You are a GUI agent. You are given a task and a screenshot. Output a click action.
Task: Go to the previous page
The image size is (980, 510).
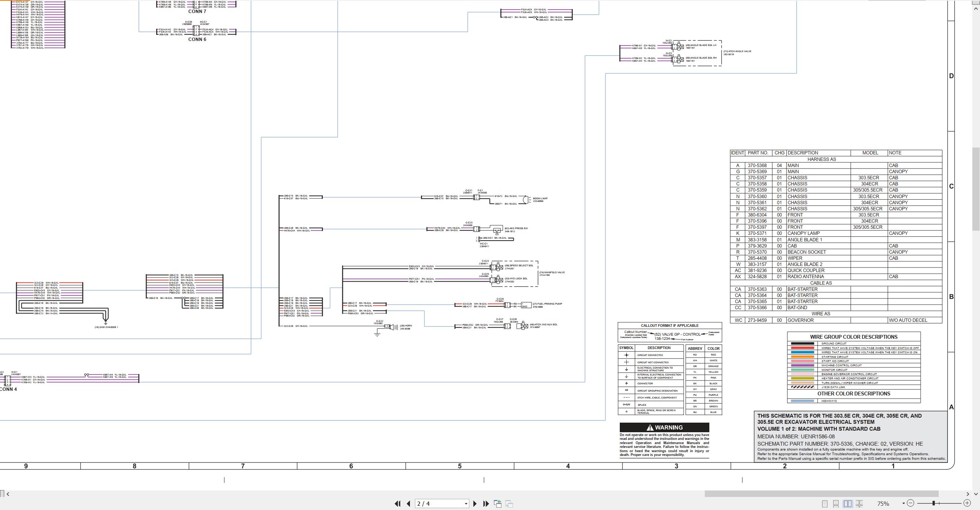pos(408,504)
